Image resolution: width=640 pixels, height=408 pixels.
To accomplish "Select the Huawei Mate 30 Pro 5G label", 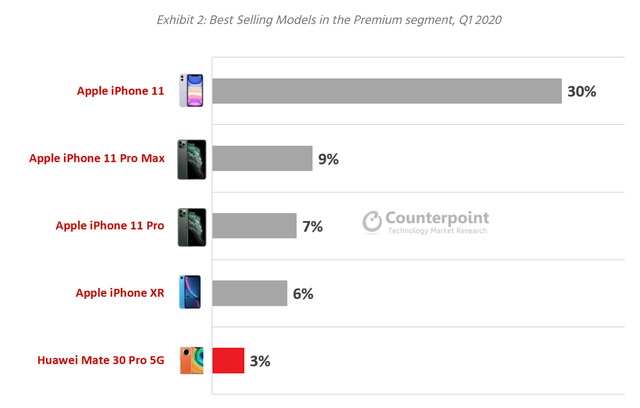I will (100, 361).
